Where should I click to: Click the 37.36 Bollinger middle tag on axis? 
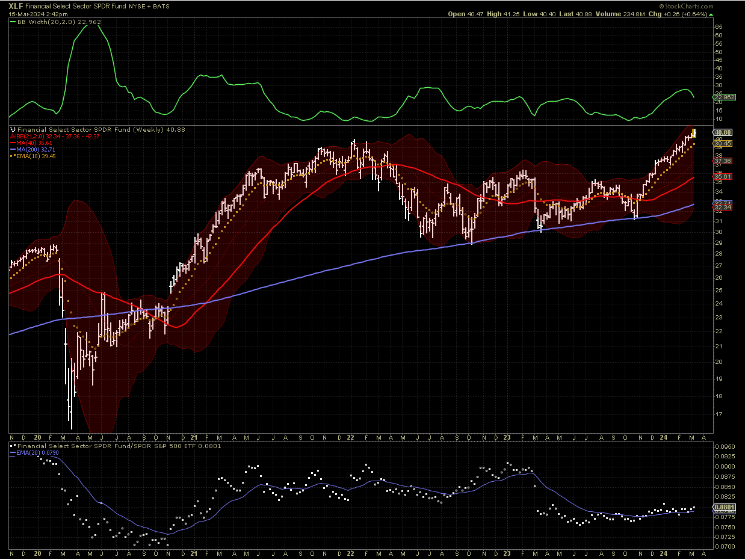coord(723,161)
